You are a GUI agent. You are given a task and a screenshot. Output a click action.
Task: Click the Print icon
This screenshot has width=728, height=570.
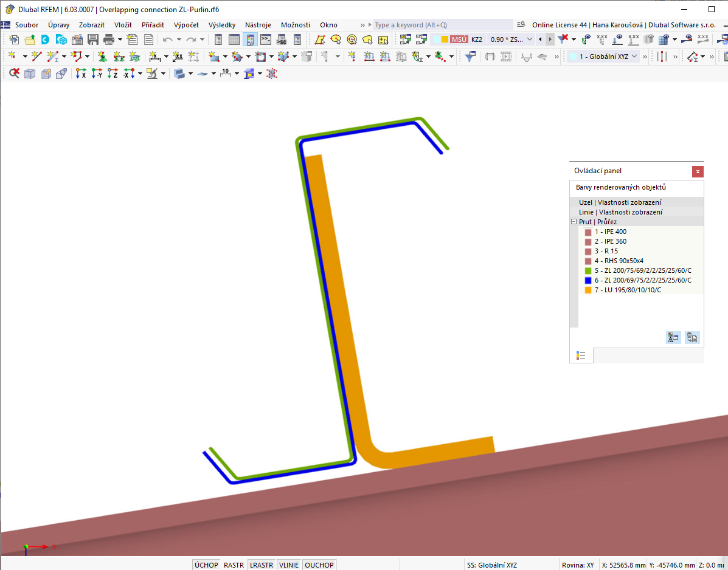point(109,40)
